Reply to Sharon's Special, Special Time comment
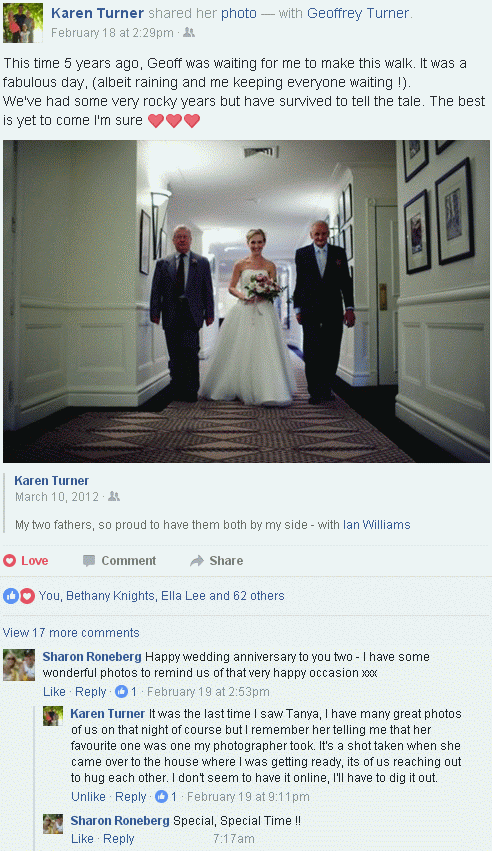 pyautogui.click(x=119, y=839)
